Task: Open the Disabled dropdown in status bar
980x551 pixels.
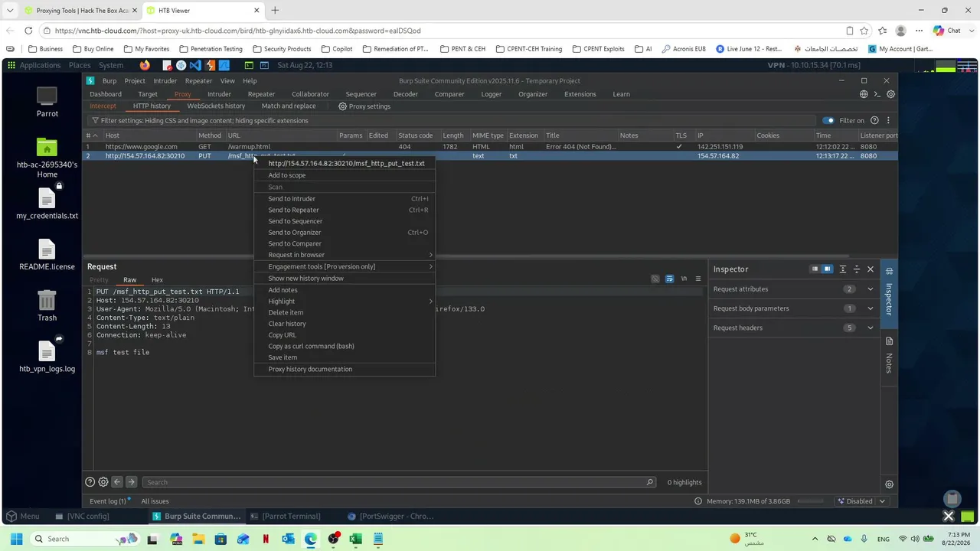Action: (862, 501)
